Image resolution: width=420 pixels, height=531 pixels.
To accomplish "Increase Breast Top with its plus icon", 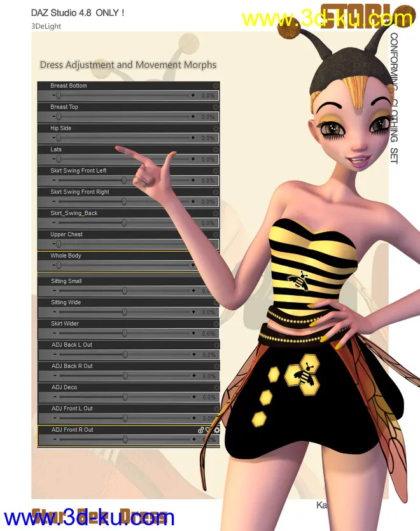I will coord(193,116).
